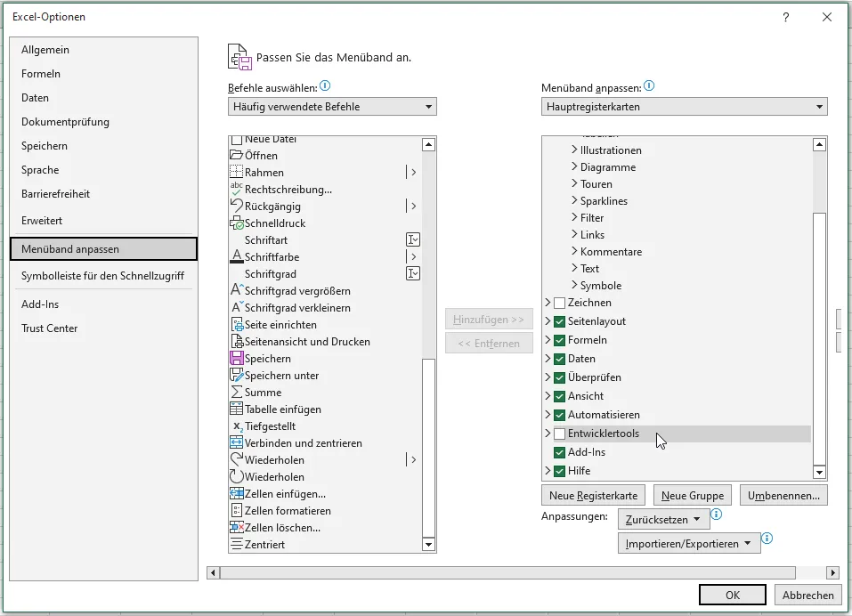Enable the Entwicklertools checkbox
This screenshot has height=616, width=852.
click(x=559, y=434)
